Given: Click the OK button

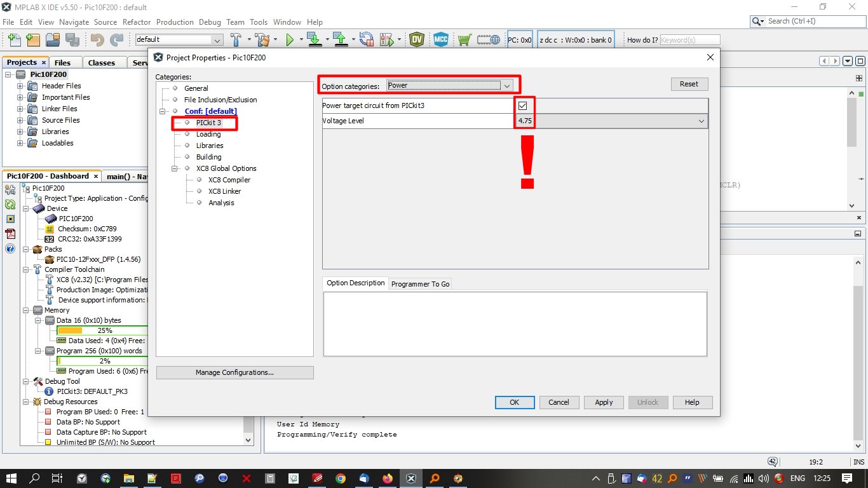Looking at the screenshot, I should coord(515,402).
